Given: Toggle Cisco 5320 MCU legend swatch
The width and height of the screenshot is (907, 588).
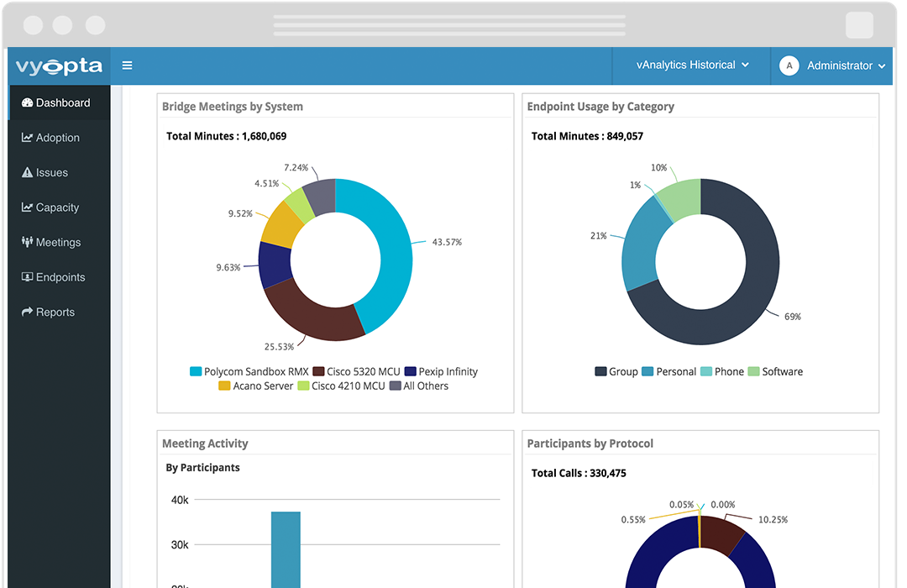Looking at the screenshot, I should click(x=318, y=371).
